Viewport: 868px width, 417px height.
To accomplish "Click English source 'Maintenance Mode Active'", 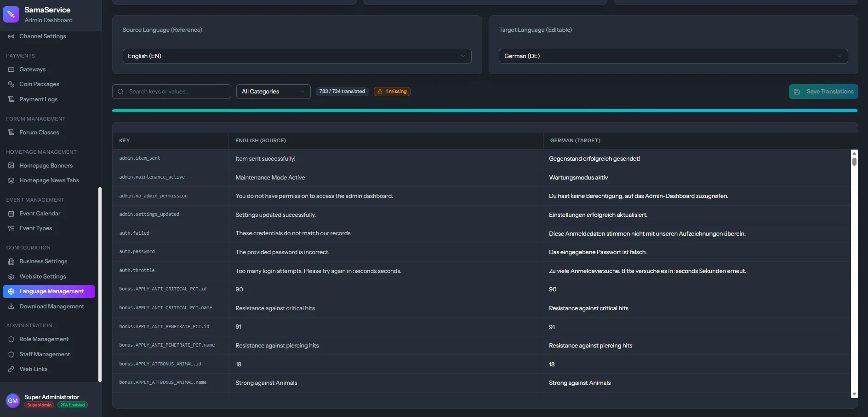I will (270, 178).
